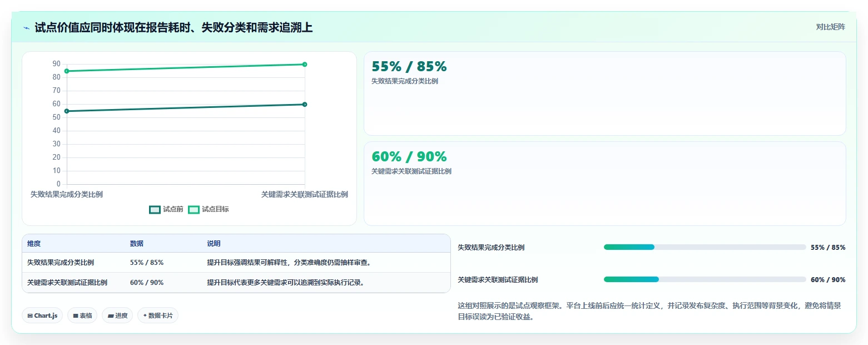Click table cell 关键需求关联测试证据比例 in 维度 column

pyautogui.click(x=67, y=283)
